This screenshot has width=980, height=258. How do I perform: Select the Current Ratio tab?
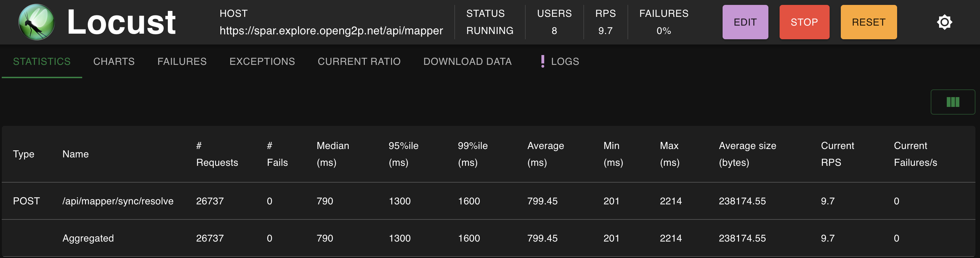[x=359, y=61]
